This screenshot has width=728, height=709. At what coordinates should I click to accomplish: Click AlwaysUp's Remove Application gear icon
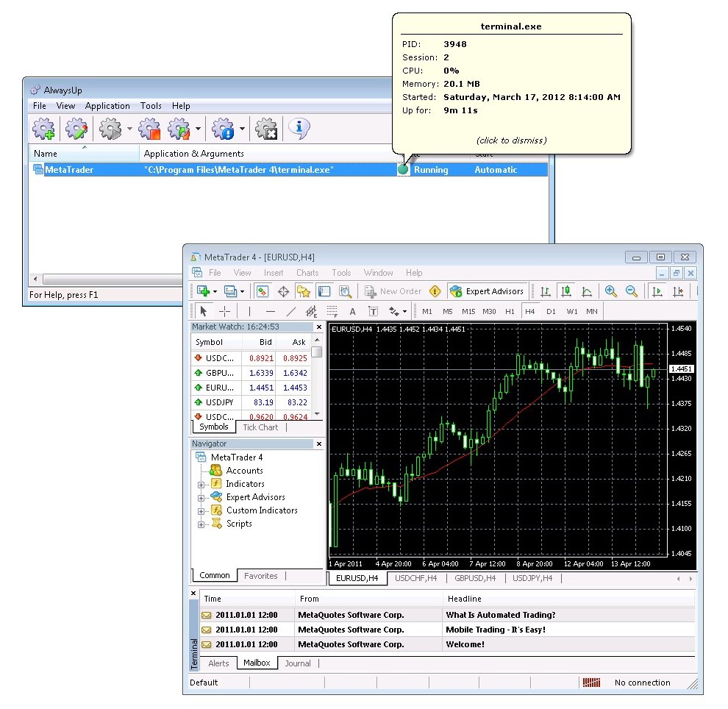266,129
